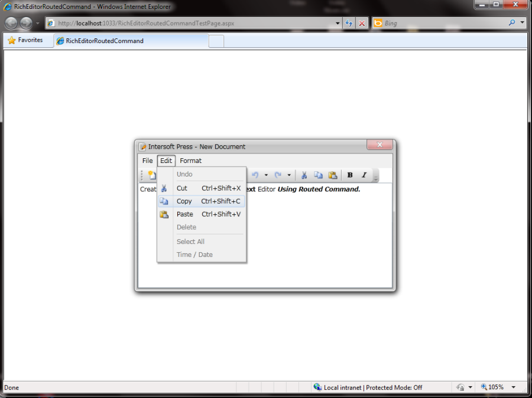The width and height of the screenshot is (532, 398).
Task: Select the RichEditorRoutedCommand tab
Action: [131, 41]
